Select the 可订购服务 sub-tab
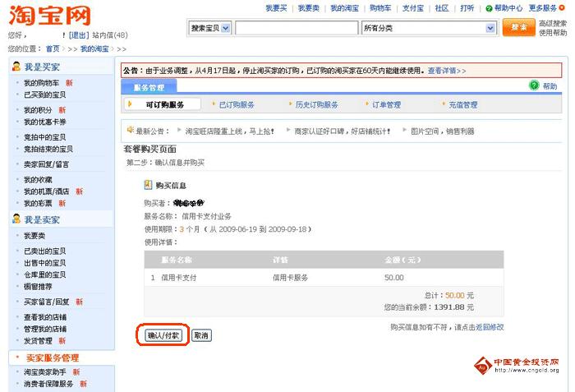Screen dimensions: 575x392 coord(164,104)
